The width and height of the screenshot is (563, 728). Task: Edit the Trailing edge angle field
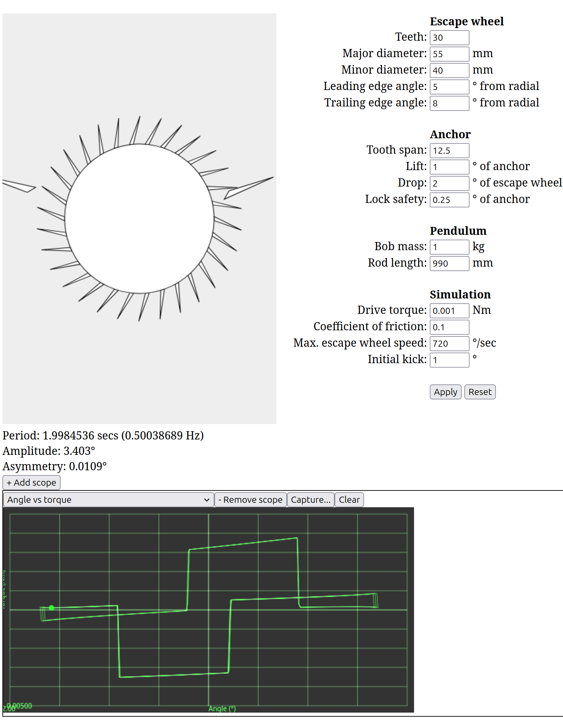(449, 103)
